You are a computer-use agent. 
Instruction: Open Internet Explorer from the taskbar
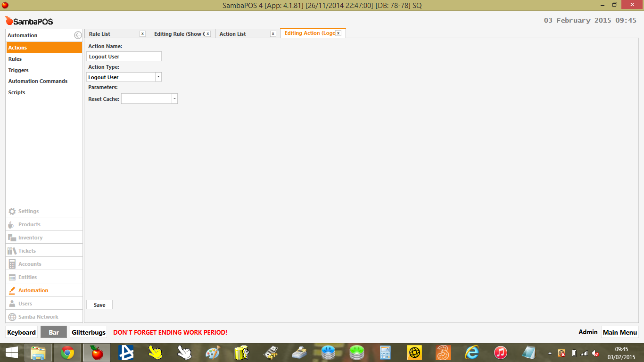[x=471, y=353]
